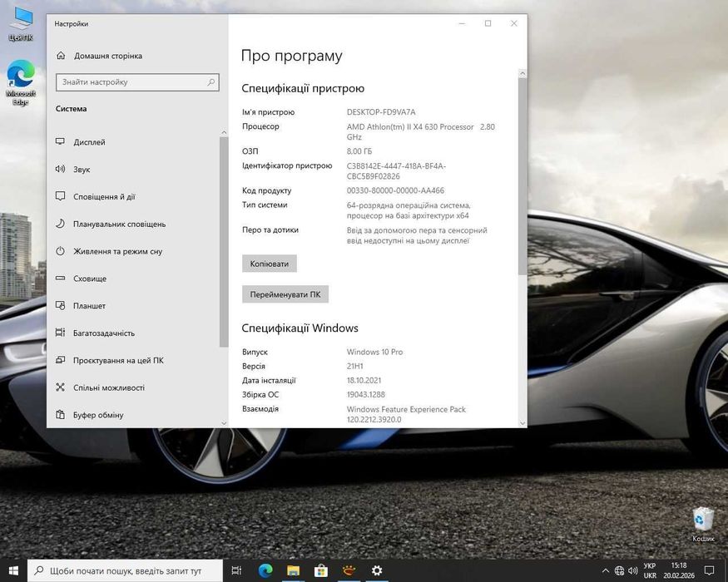Viewport: 728px width, 582px height.
Task: Open File Explorer from the taskbar
Action: click(293, 570)
